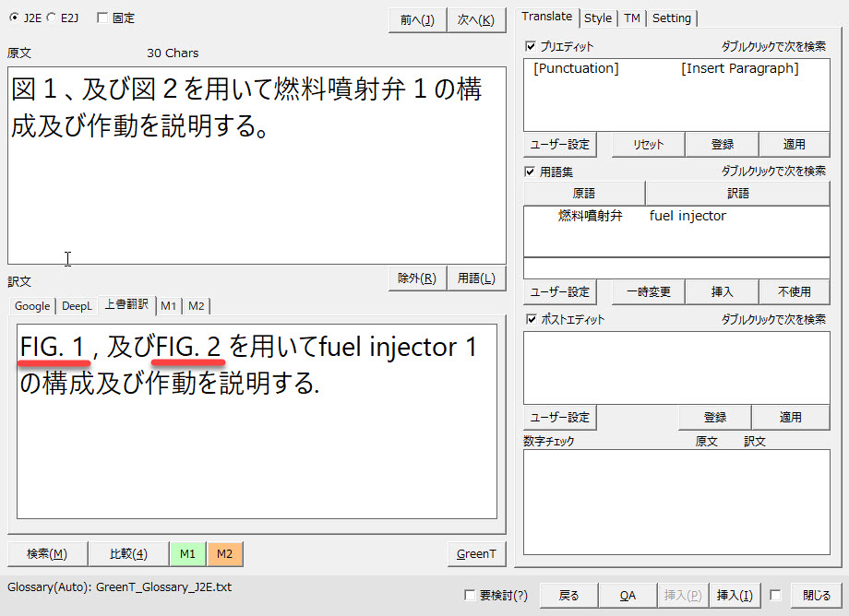Image resolution: width=849 pixels, height=616 pixels.
Task: Select the Google translation tab
Action: 32,305
